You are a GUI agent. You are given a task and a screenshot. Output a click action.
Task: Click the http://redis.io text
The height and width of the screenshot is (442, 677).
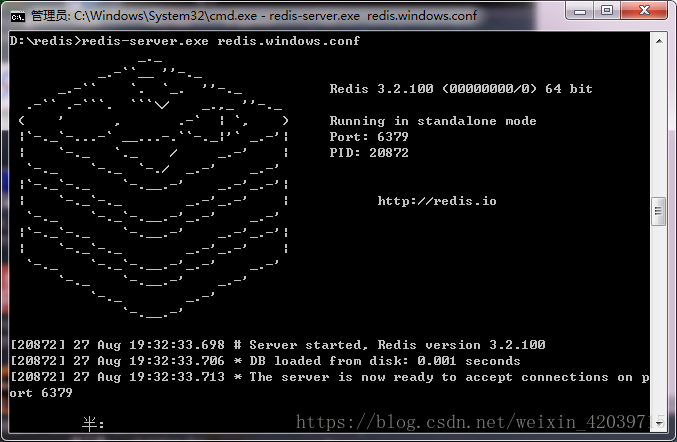[x=437, y=201]
